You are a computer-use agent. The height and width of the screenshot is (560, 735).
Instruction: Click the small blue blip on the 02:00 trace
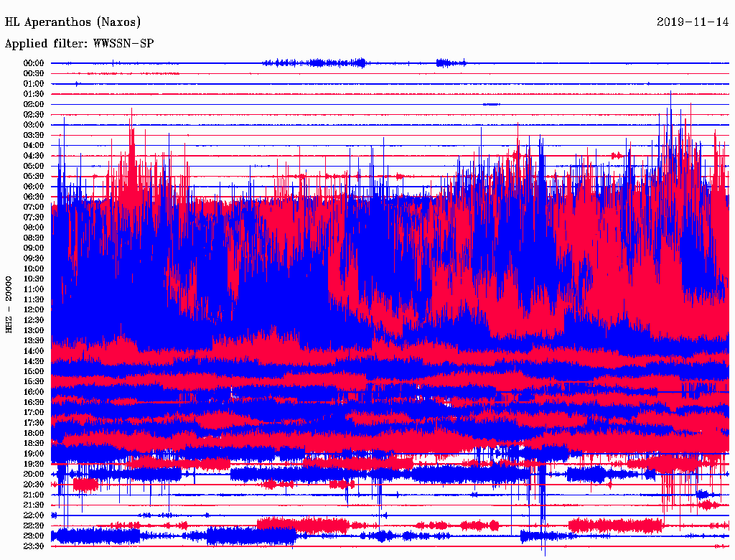pos(491,104)
